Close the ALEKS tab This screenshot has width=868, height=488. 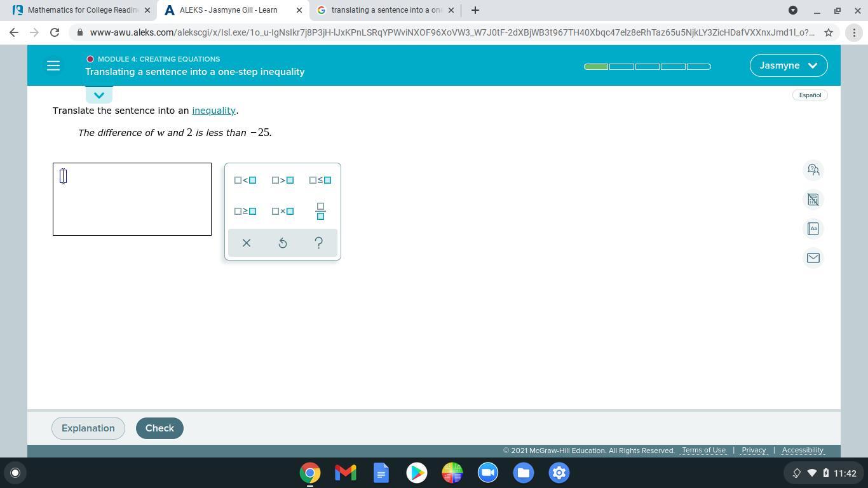tap(299, 10)
